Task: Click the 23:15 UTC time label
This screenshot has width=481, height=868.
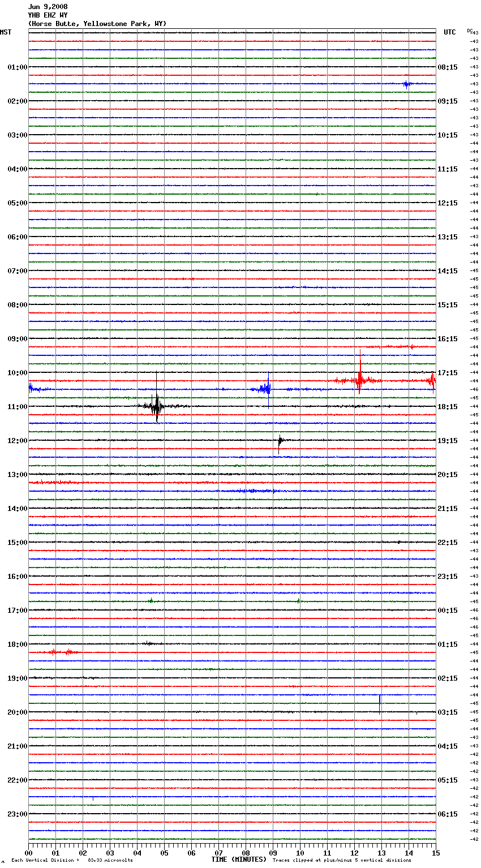Action: [448, 577]
